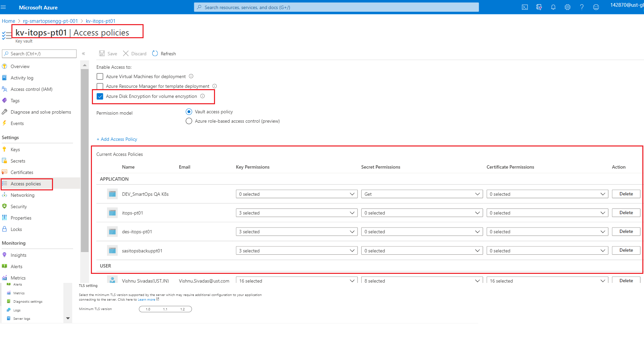Click the Vishnu Sivadas user avatar icon
Screen dimensions: 644x362
[112, 280]
